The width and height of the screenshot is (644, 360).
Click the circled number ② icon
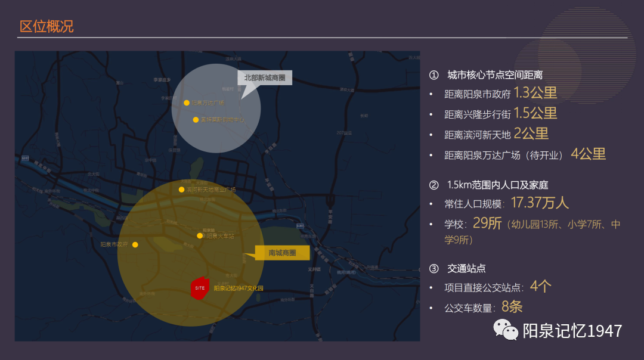(x=434, y=184)
